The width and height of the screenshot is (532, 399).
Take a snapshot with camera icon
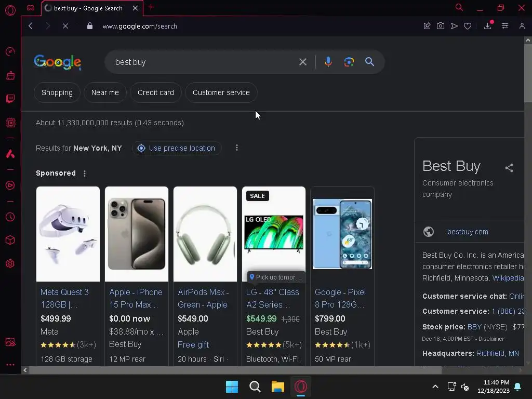(441, 26)
